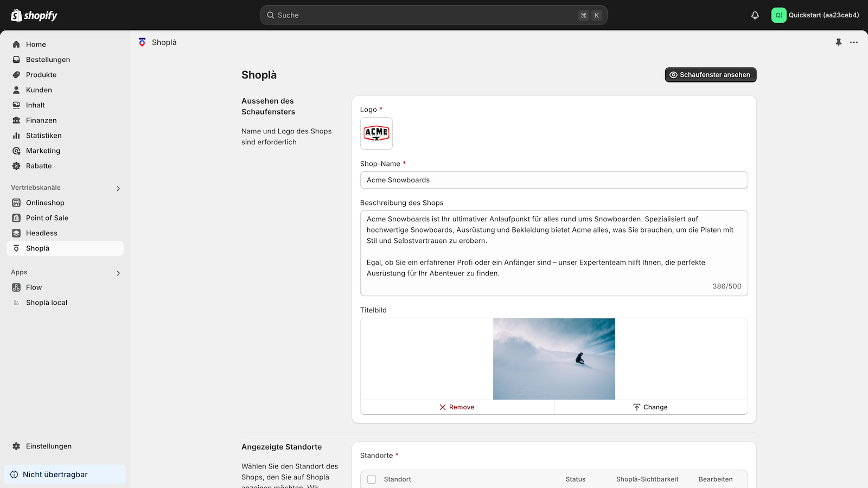Click into the Shop-Name field

(554, 180)
